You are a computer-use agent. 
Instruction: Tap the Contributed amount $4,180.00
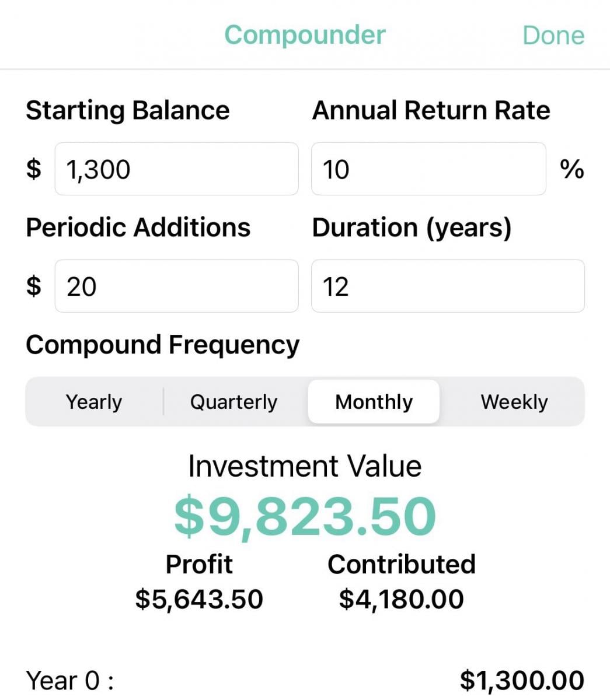point(402,599)
